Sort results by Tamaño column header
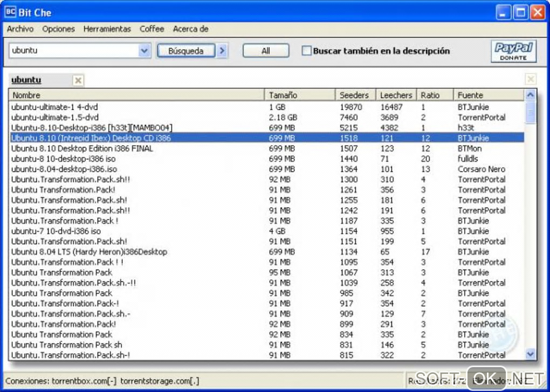This screenshot has width=550, height=392. (300, 95)
